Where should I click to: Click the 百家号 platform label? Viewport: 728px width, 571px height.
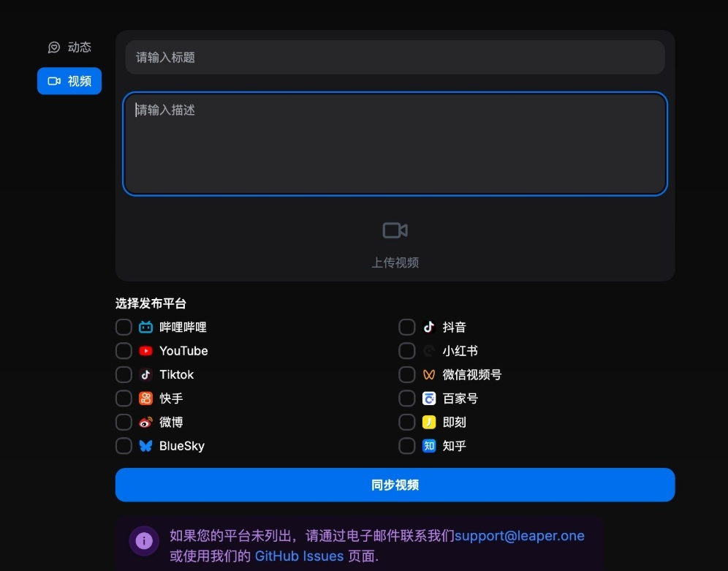[460, 398]
